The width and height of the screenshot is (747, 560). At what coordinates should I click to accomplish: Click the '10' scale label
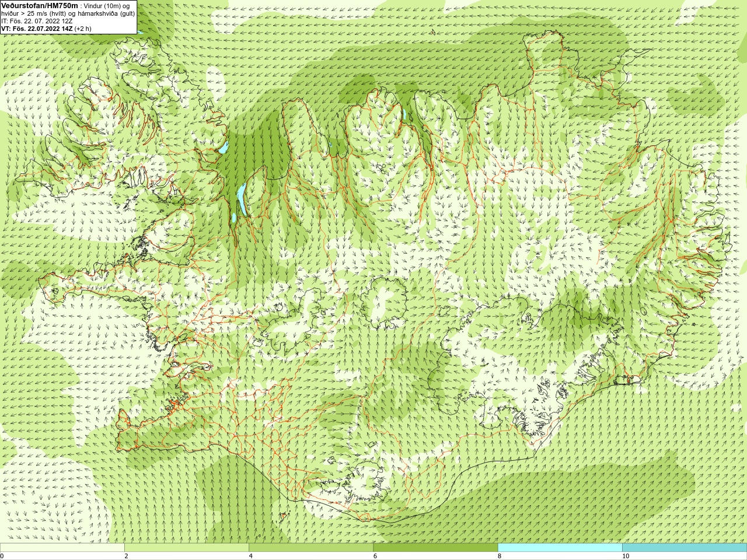(x=626, y=556)
